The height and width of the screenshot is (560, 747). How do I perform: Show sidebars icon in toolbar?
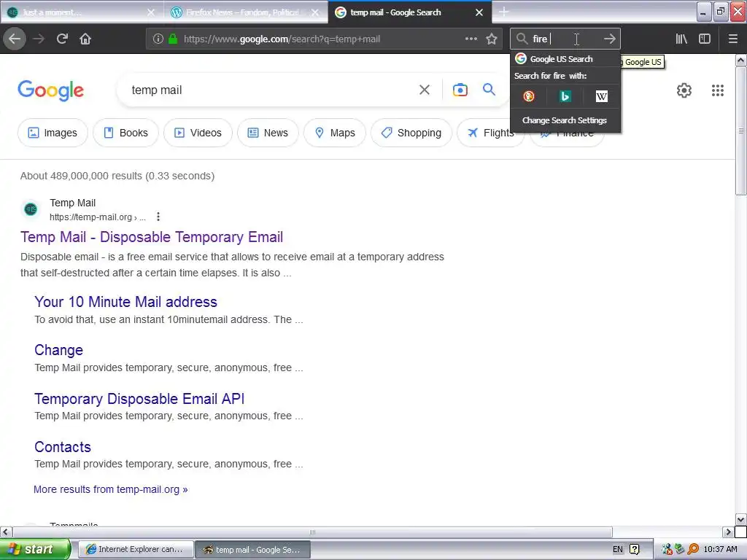click(x=705, y=39)
